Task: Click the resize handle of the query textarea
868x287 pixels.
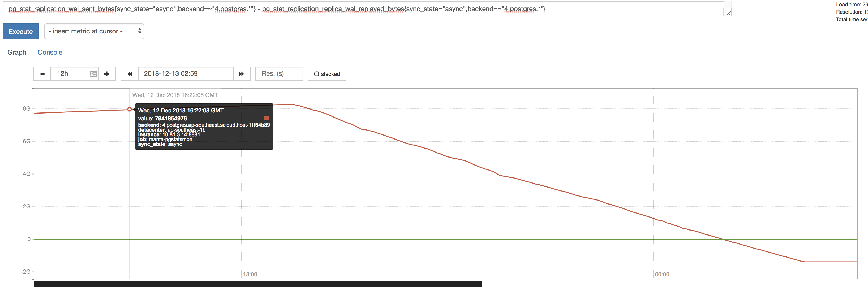Action: pos(728,14)
